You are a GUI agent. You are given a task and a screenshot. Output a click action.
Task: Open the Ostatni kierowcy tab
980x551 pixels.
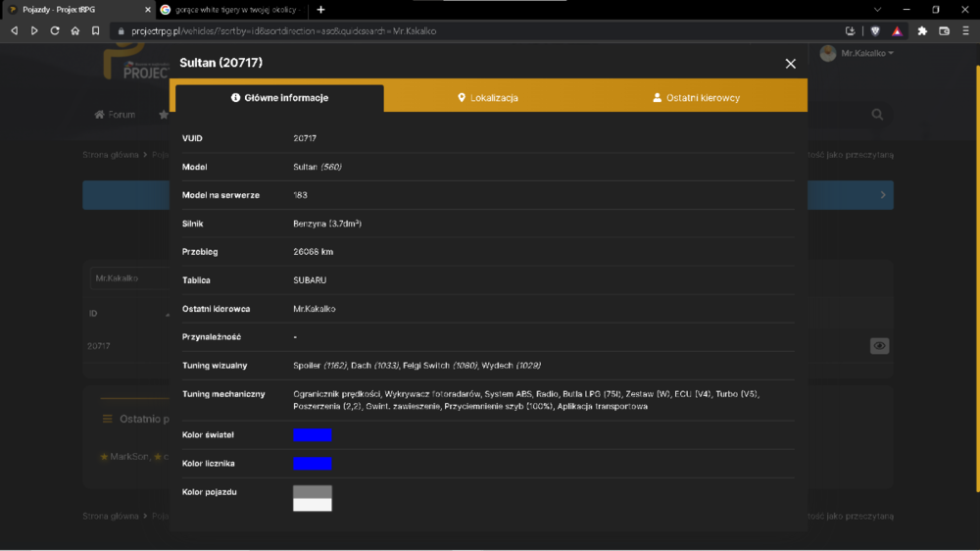696,98
